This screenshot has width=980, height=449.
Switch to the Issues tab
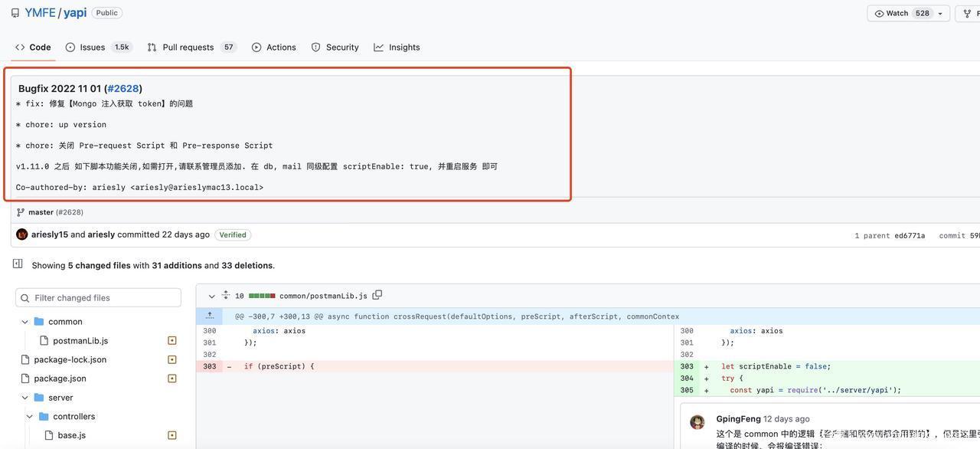tap(92, 48)
